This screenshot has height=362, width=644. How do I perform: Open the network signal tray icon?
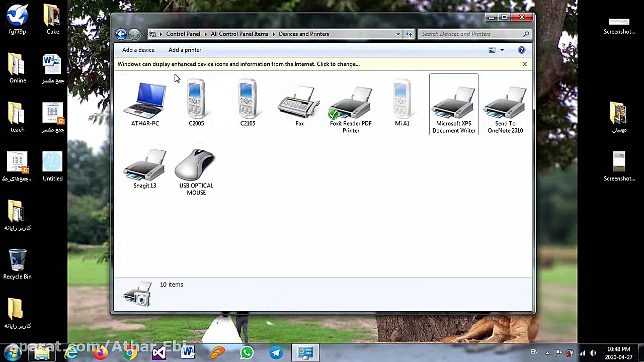[x=582, y=353]
